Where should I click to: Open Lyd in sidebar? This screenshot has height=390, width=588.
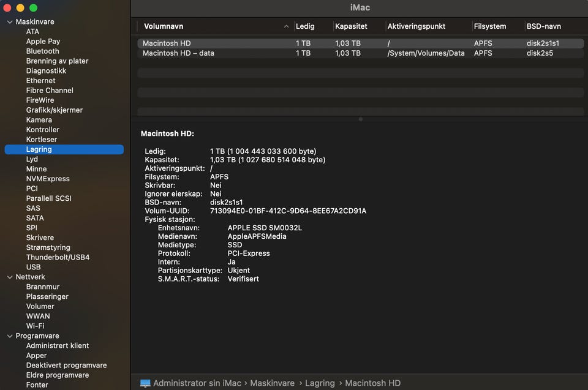pos(32,159)
